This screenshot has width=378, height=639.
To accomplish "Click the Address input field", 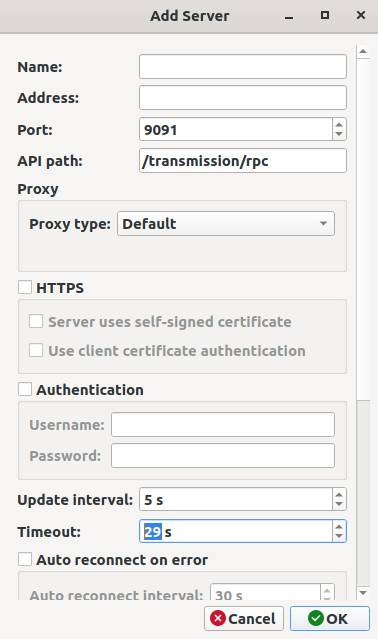I will click(243, 97).
